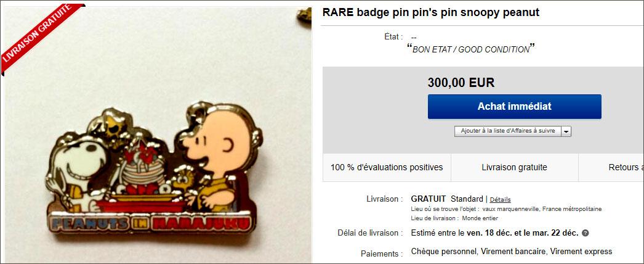Open the watch list dropdown arrow
The height and width of the screenshot is (264, 644).
point(566,131)
